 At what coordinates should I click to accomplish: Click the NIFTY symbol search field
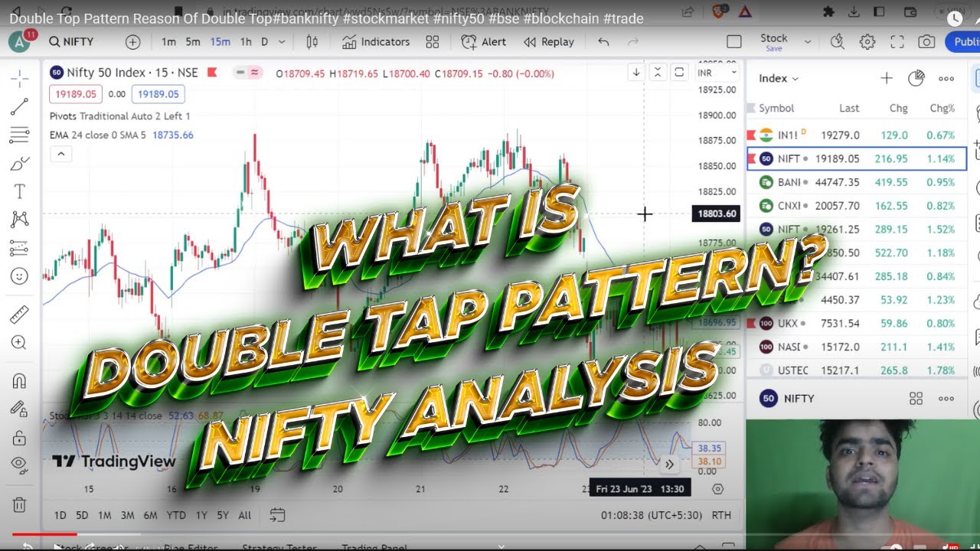pyautogui.click(x=71, y=42)
